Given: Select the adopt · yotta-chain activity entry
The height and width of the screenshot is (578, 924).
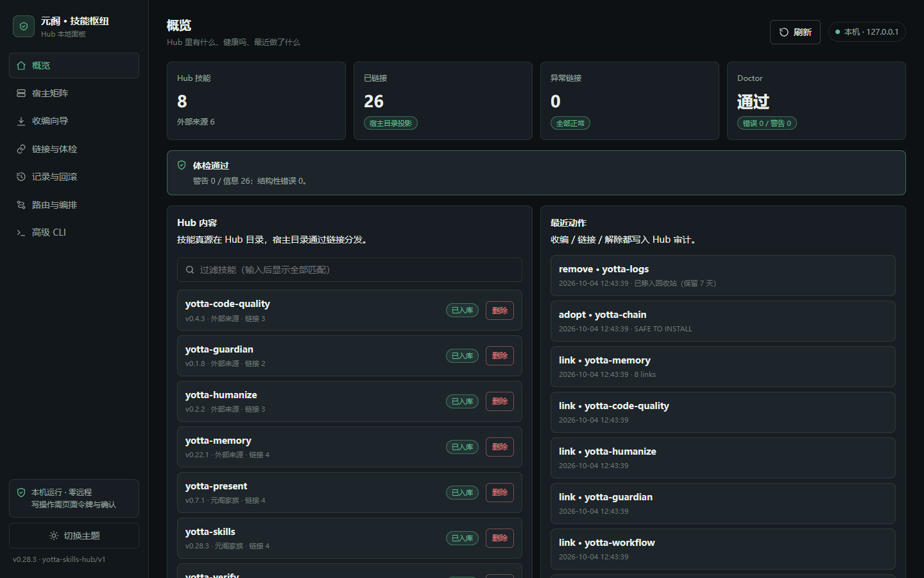Looking at the screenshot, I should (x=723, y=321).
